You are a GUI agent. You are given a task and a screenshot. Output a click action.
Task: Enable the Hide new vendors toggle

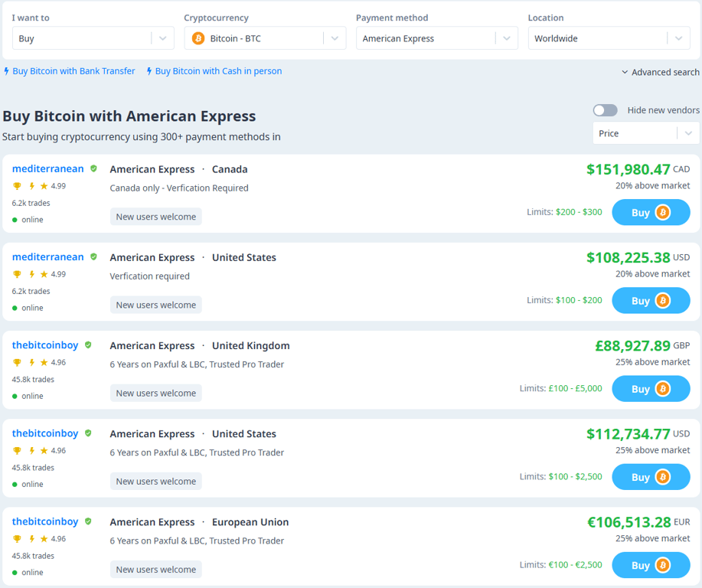pyautogui.click(x=605, y=109)
